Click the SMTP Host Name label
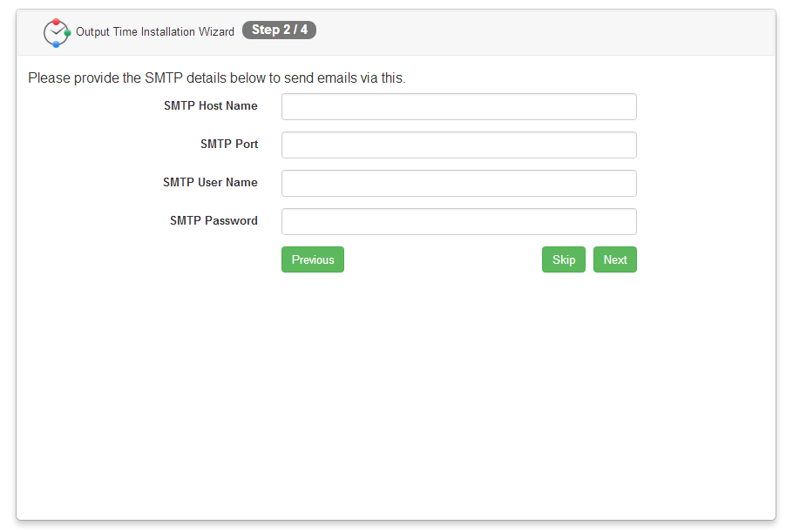The width and height of the screenshot is (786, 532). pos(211,105)
